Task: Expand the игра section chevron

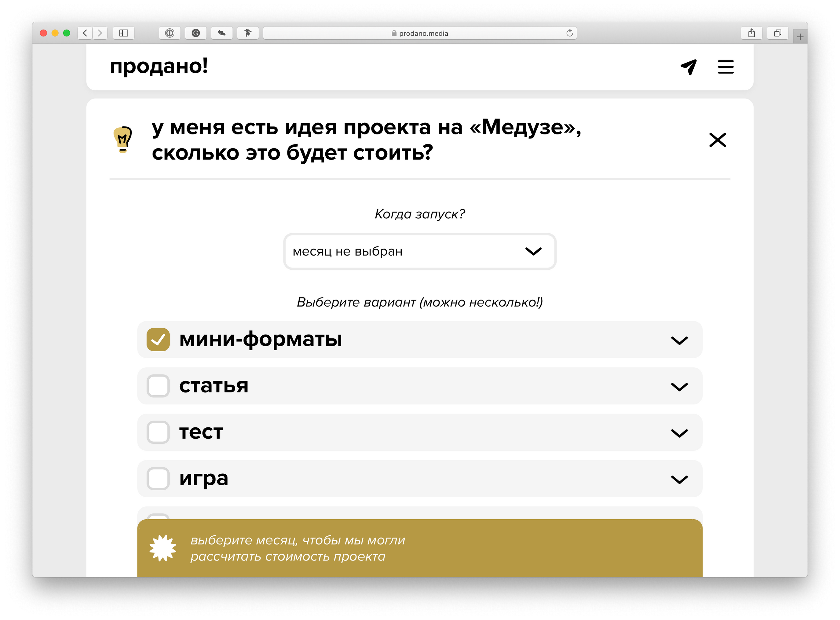Action: point(679,479)
